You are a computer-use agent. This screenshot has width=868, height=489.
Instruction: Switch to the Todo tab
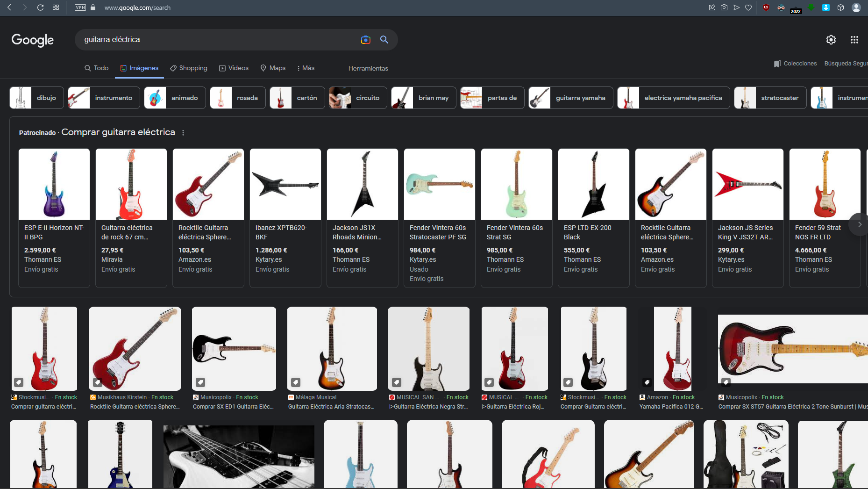coord(96,68)
